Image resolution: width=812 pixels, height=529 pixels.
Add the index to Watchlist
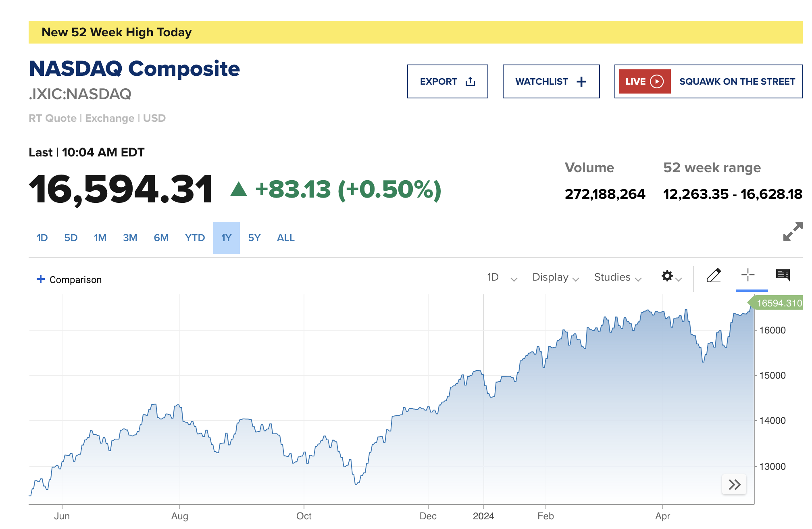coord(551,81)
